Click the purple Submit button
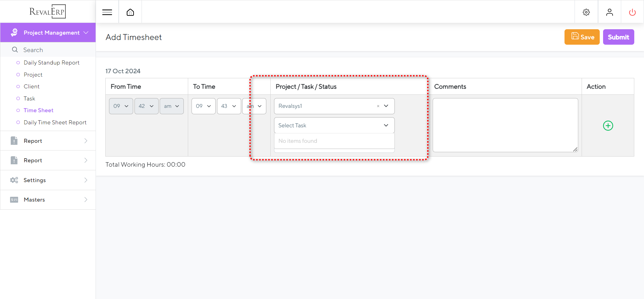 pyautogui.click(x=618, y=37)
